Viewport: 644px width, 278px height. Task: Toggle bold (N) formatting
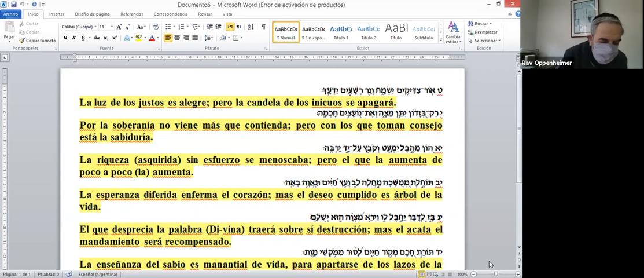[65, 38]
